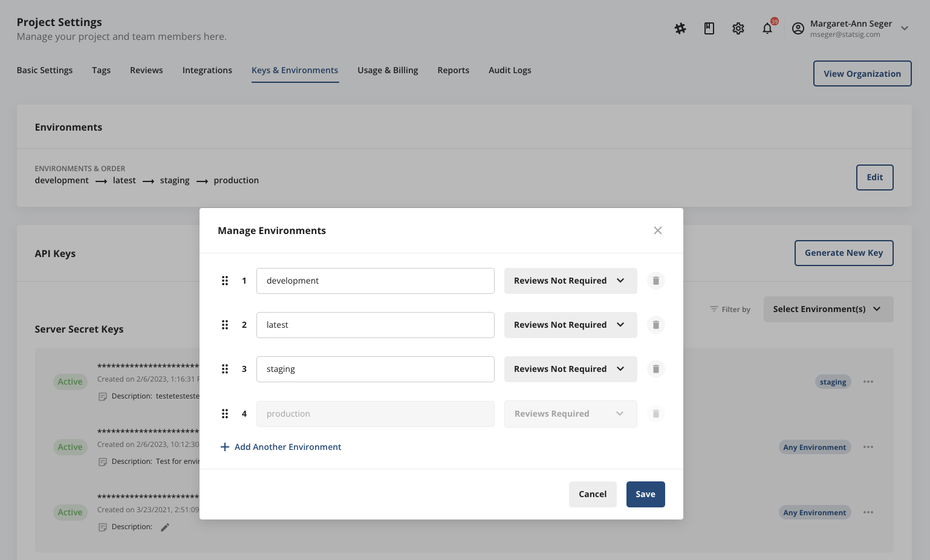Edit the latest environment name field
930x560 pixels.
(x=376, y=325)
